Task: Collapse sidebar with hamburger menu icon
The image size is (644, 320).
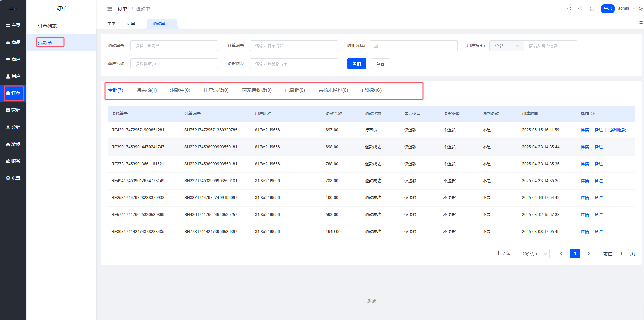Action: pyautogui.click(x=110, y=9)
